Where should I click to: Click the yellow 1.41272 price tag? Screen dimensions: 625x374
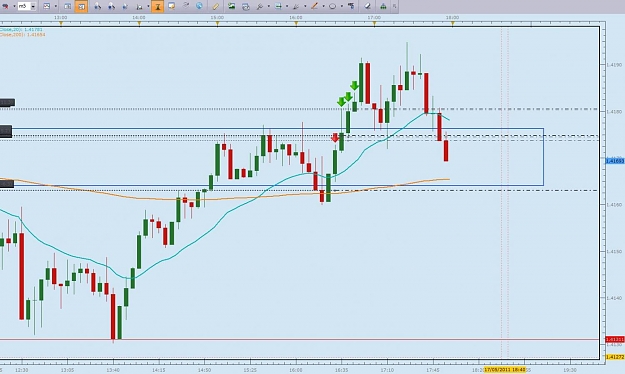615,357
